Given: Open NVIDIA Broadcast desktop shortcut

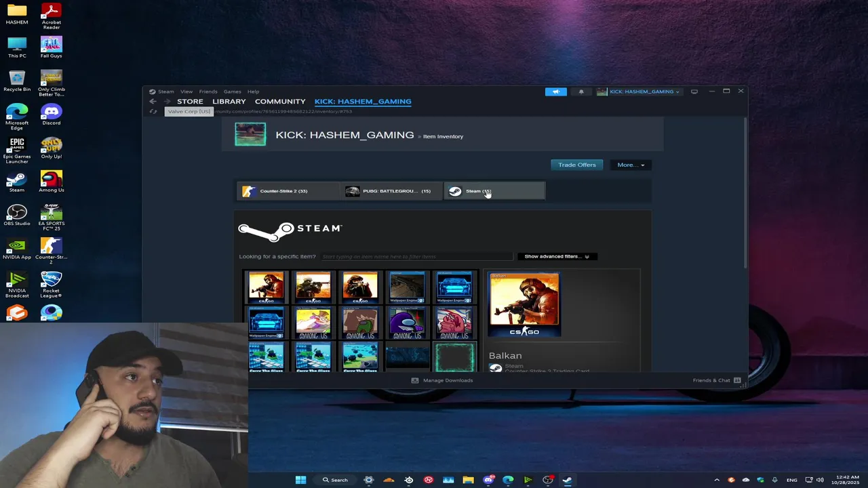Looking at the screenshot, I should tap(17, 285).
